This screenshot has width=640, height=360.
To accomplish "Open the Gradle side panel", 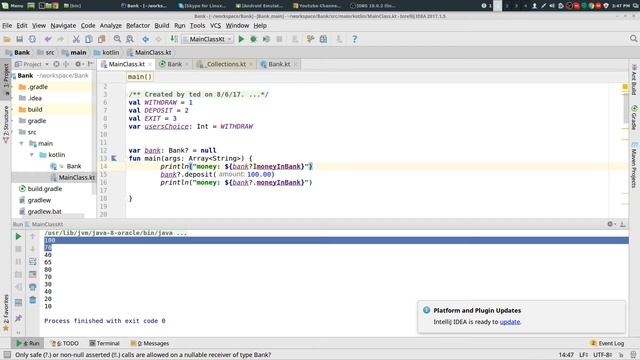I will (634, 118).
